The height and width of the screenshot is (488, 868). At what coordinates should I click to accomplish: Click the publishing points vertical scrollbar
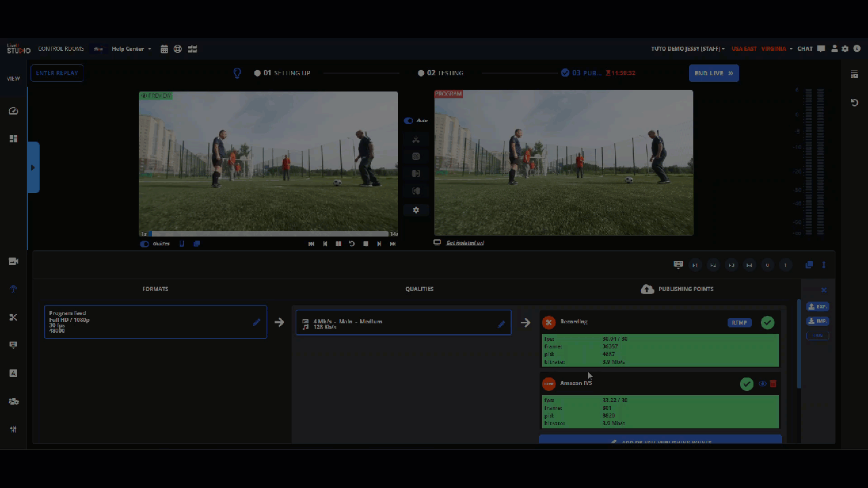(x=798, y=344)
